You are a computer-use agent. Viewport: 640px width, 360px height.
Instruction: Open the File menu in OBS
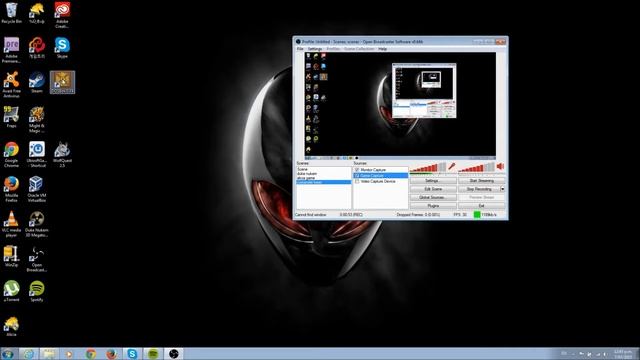300,49
